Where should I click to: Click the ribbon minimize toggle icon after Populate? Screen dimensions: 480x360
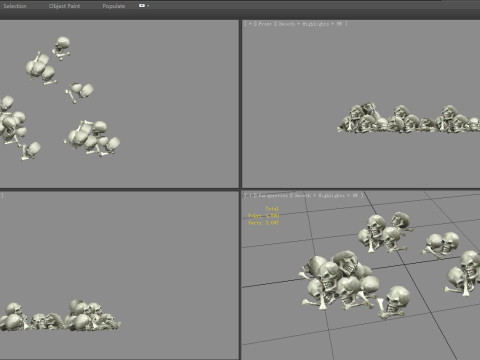pyautogui.click(x=142, y=6)
